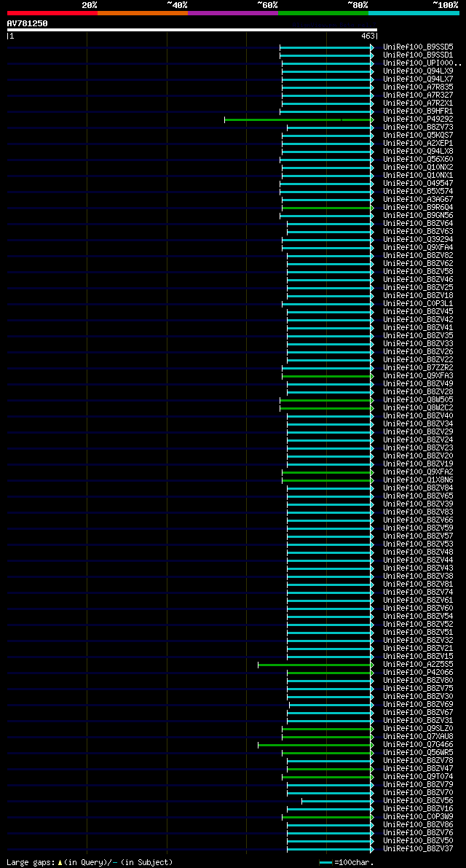This screenshot has height=868, width=466.
Task: Select the UniRef100_Q9XFA4 label
Action: click(418, 248)
